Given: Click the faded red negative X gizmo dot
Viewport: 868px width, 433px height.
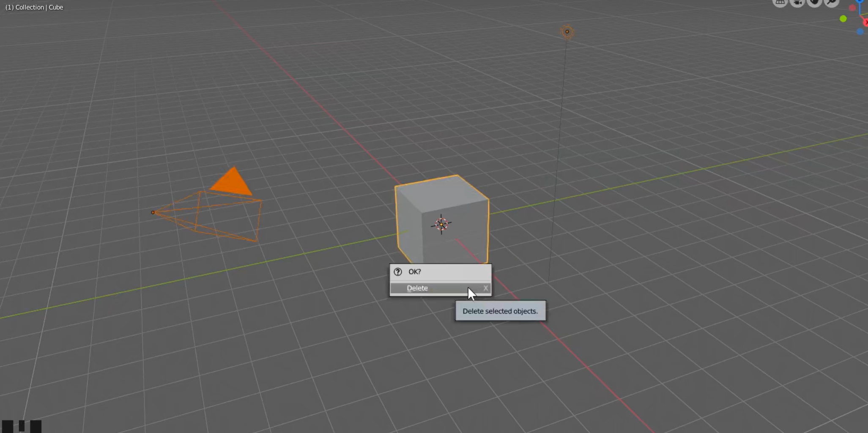Looking at the screenshot, I should point(852,8).
